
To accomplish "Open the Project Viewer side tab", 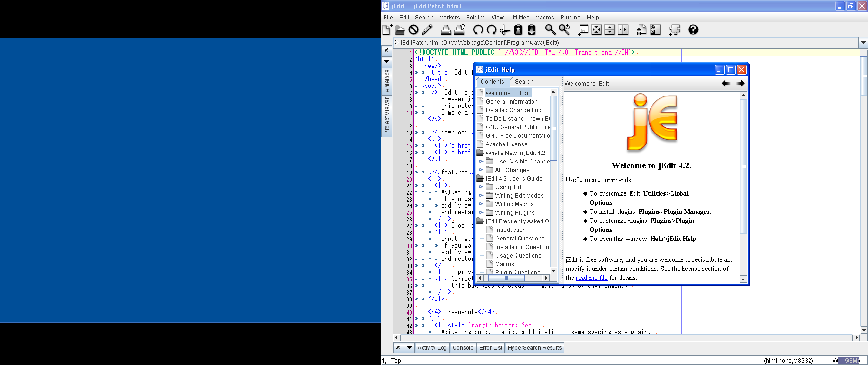I will point(386,116).
